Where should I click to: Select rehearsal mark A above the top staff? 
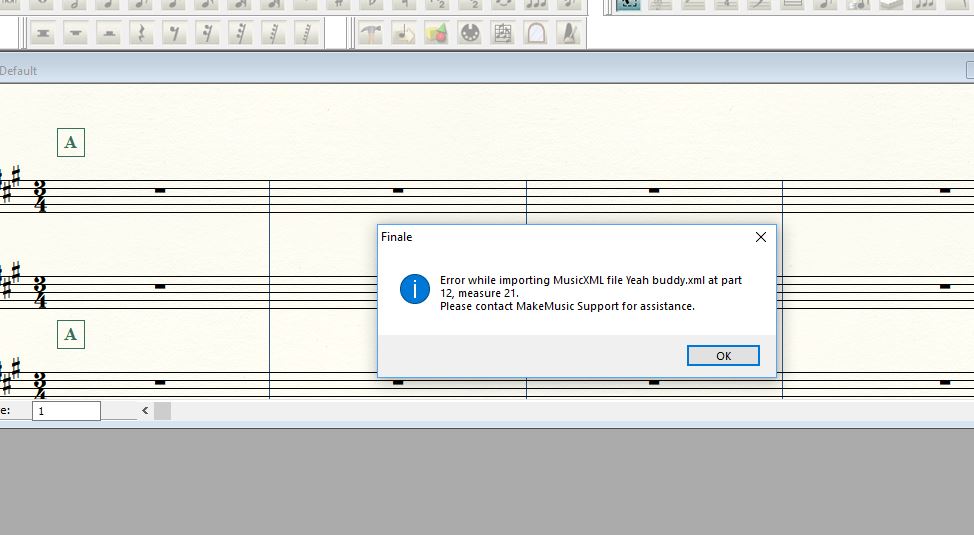71,143
